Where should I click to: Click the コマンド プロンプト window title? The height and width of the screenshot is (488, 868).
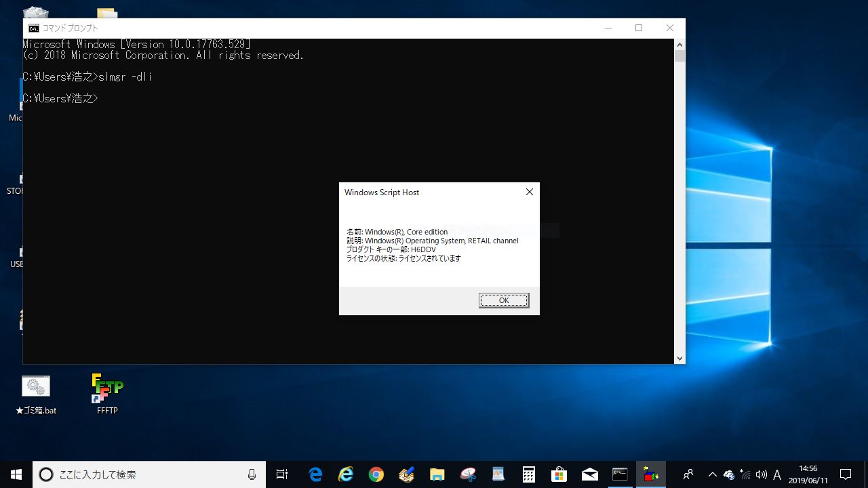pyautogui.click(x=71, y=28)
